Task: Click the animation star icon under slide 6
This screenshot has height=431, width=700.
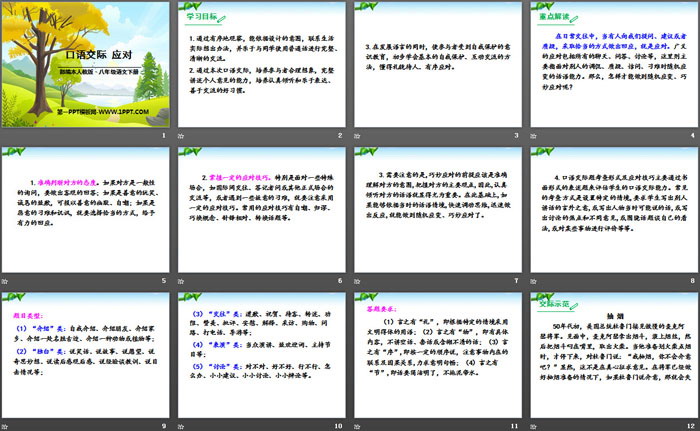Action: (181, 281)
